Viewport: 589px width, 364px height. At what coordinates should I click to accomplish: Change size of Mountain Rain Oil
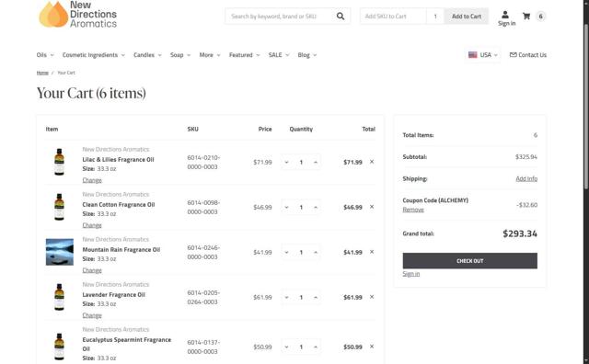point(92,270)
